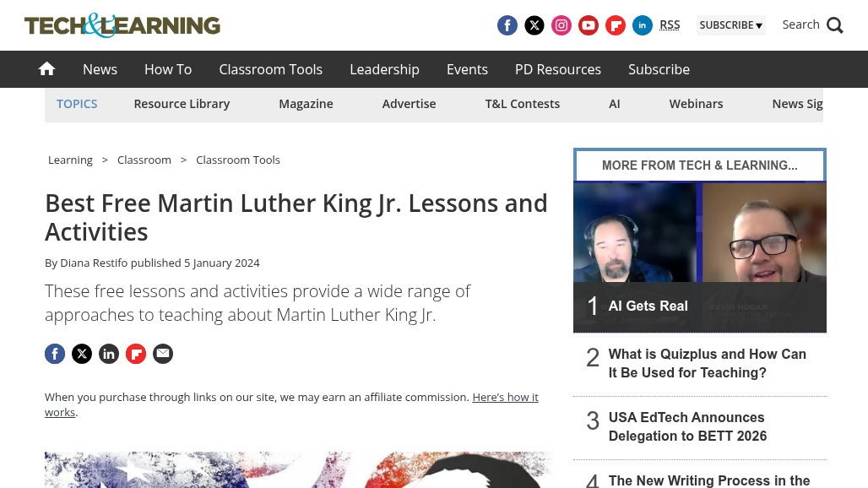Click the Search magnifier icon
The width and height of the screenshot is (868, 488).
coord(834,25)
